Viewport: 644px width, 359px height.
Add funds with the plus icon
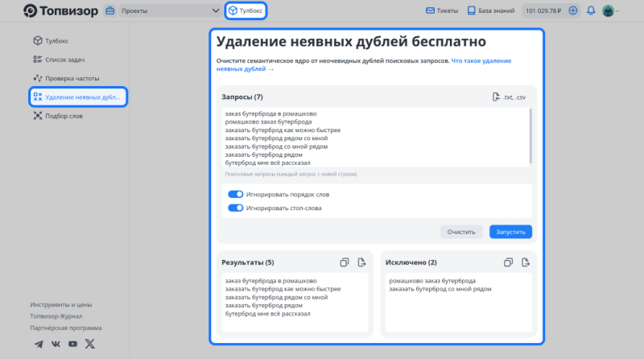[x=573, y=10]
